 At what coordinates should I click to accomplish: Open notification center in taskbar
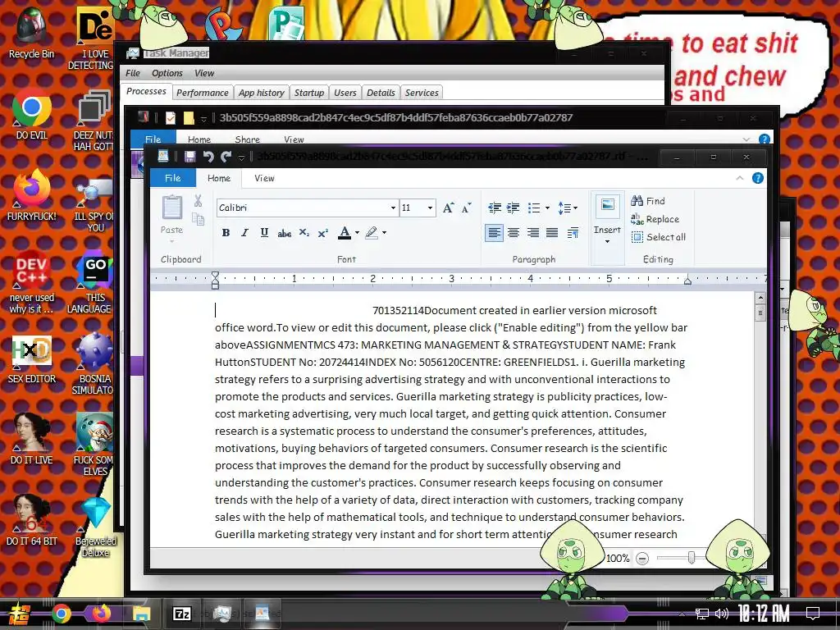pos(813,614)
